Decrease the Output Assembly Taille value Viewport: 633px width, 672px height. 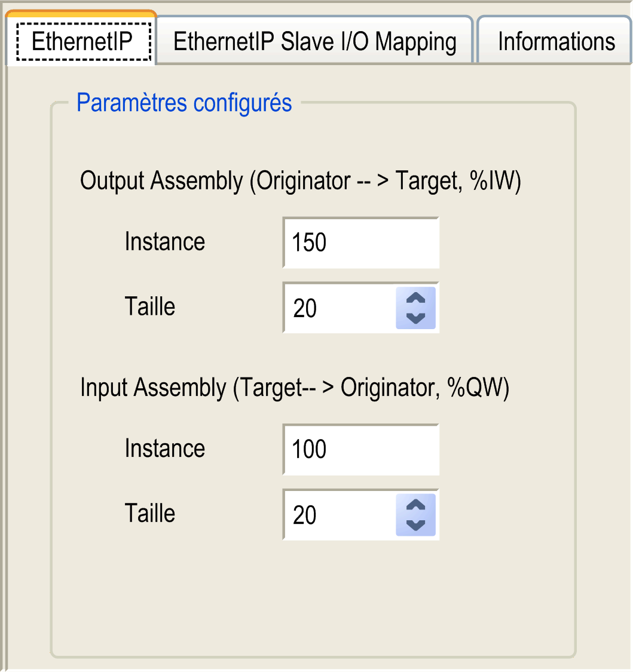pyautogui.click(x=415, y=318)
